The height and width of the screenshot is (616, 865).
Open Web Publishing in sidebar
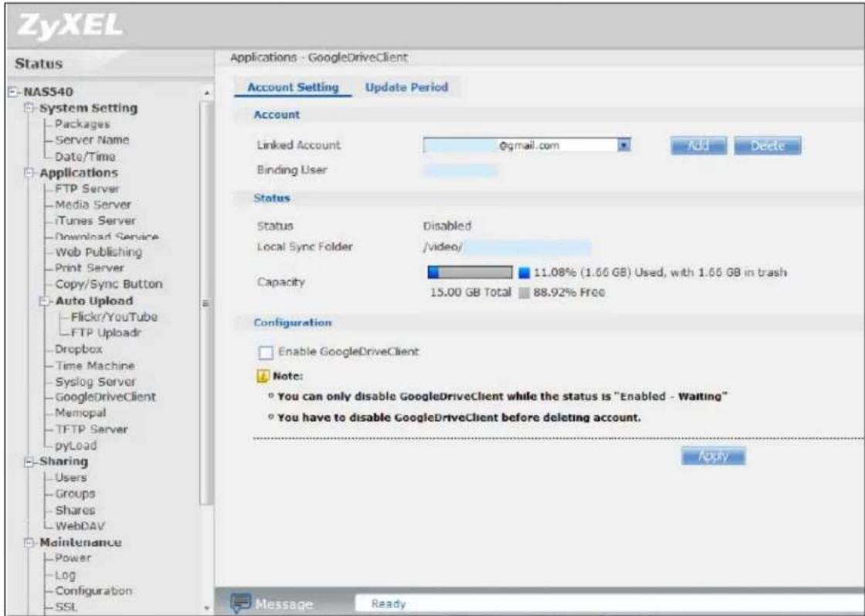pyautogui.click(x=98, y=252)
